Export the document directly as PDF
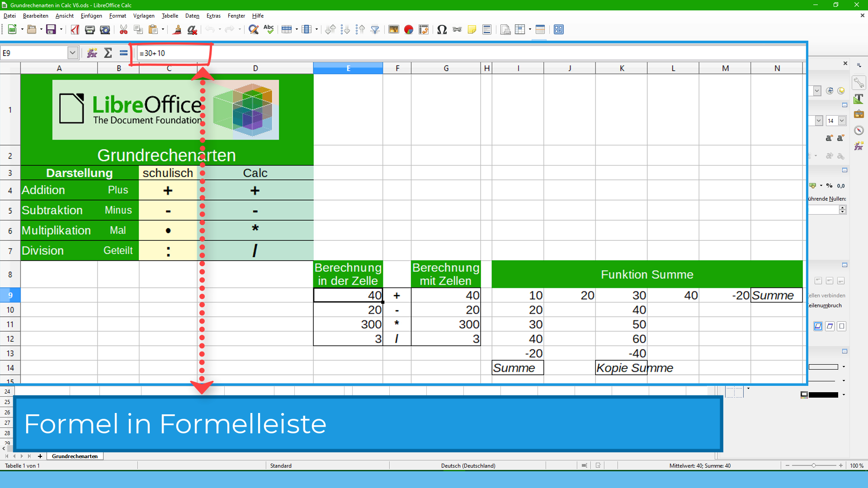 (75, 29)
